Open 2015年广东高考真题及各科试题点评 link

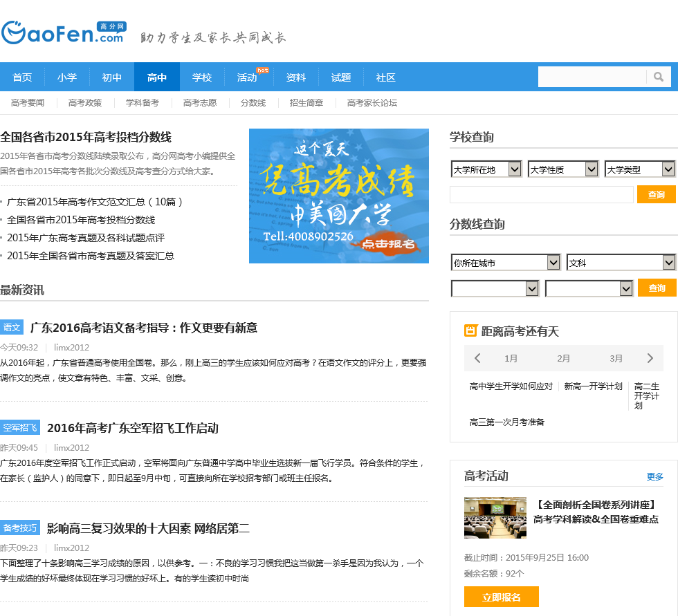[86, 238]
